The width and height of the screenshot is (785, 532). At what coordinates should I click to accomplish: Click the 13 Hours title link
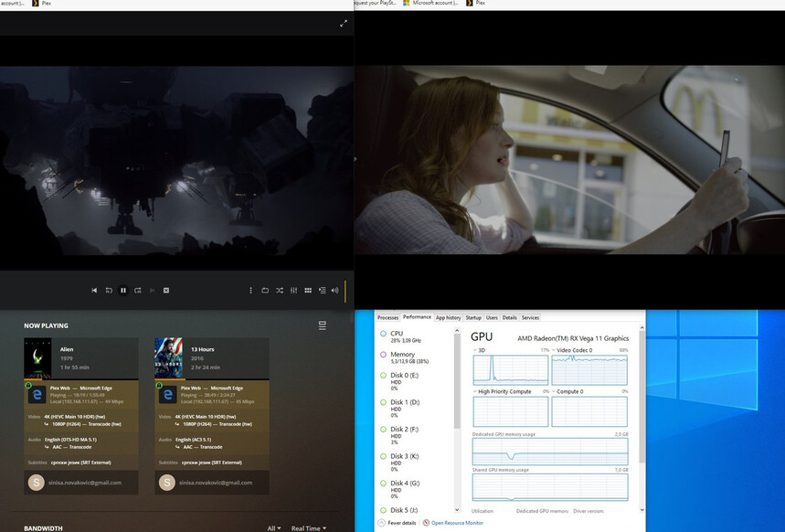[x=202, y=349]
